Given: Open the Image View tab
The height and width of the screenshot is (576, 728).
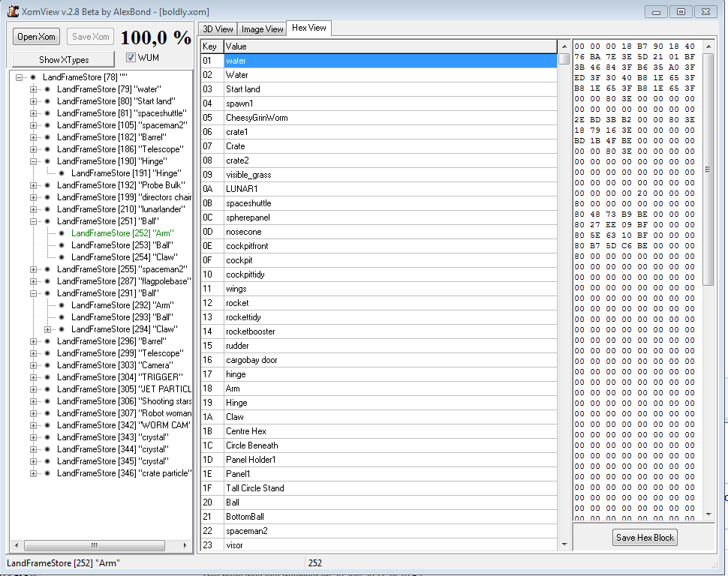Looking at the screenshot, I should click(263, 29).
